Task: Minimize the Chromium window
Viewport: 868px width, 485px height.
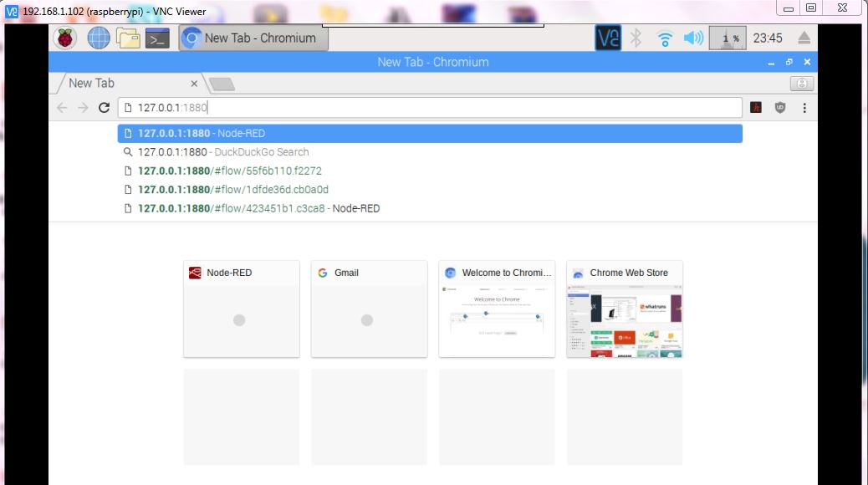Action: click(771, 63)
